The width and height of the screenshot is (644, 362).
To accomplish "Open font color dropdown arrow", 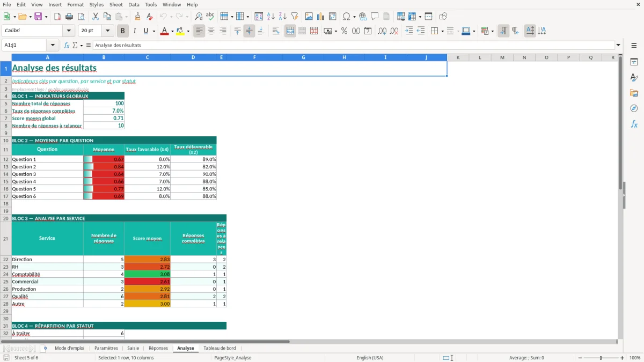I will point(172,31).
